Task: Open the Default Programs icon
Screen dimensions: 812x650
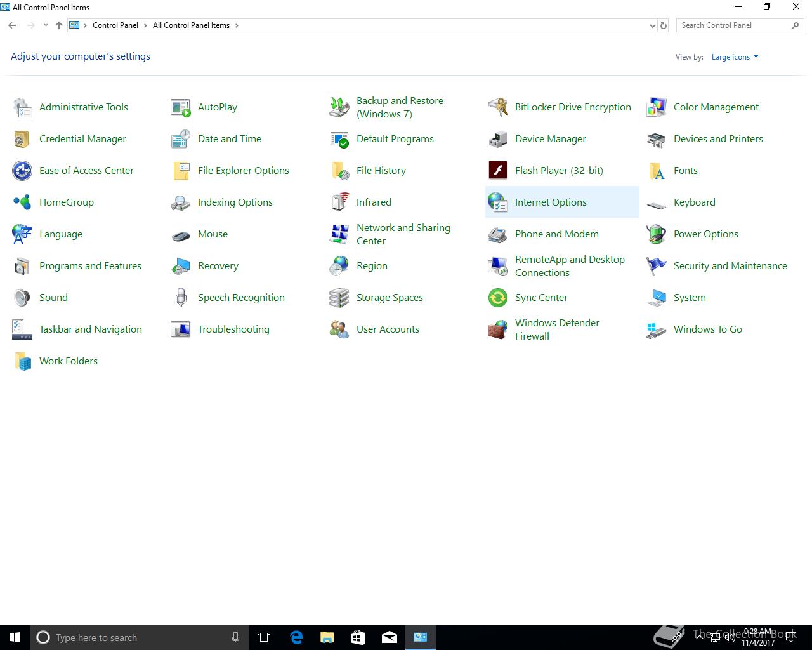Action: coord(339,139)
